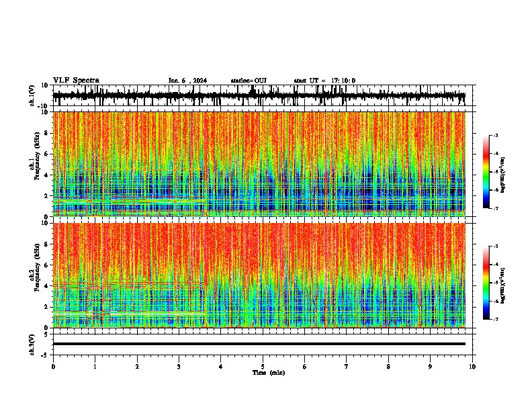Click the "VLF Spectra" plot title

click(76, 81)
